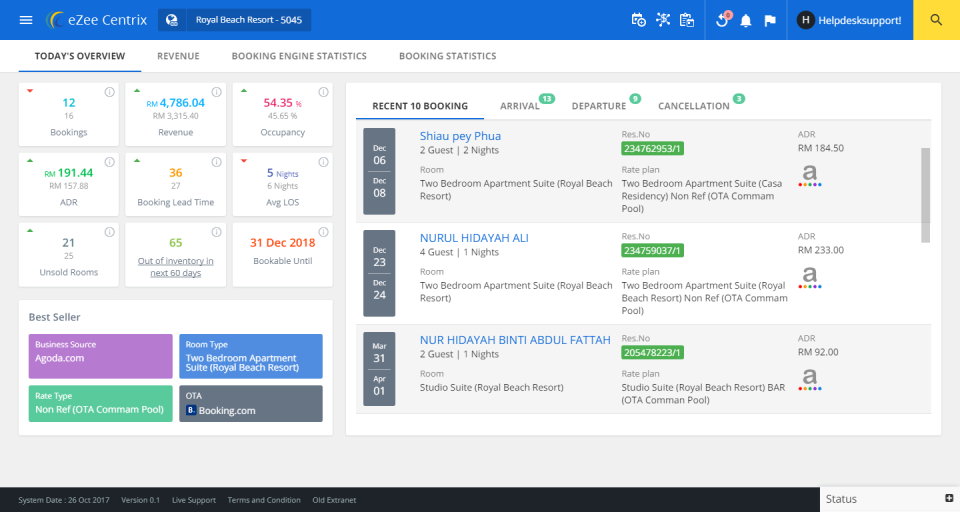Switch to Today's Overview tab
Screen dimensions: 960x512
click(x=80, y=56)
